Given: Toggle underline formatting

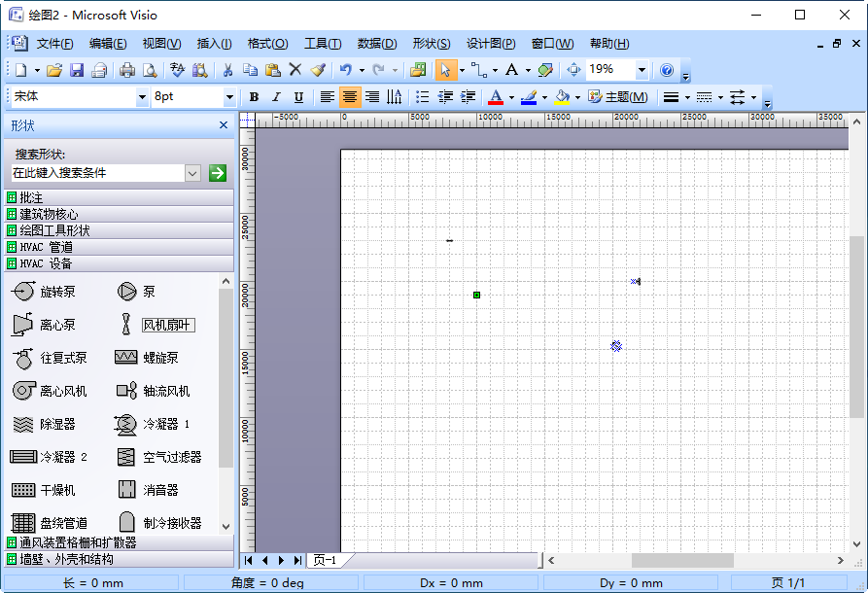Looking at the screenshot, I should coord(298,97).
